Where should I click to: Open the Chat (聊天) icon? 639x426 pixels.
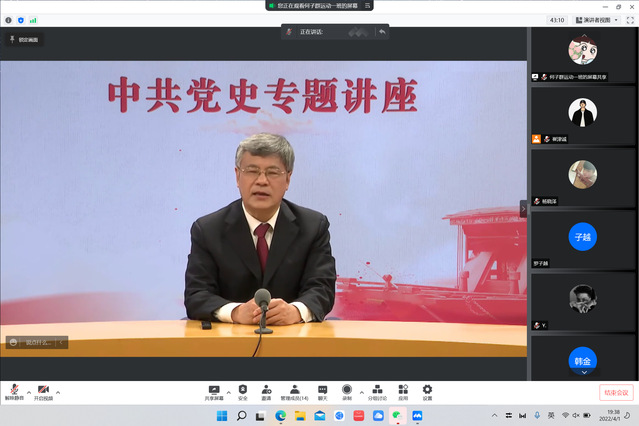point(322,390)
